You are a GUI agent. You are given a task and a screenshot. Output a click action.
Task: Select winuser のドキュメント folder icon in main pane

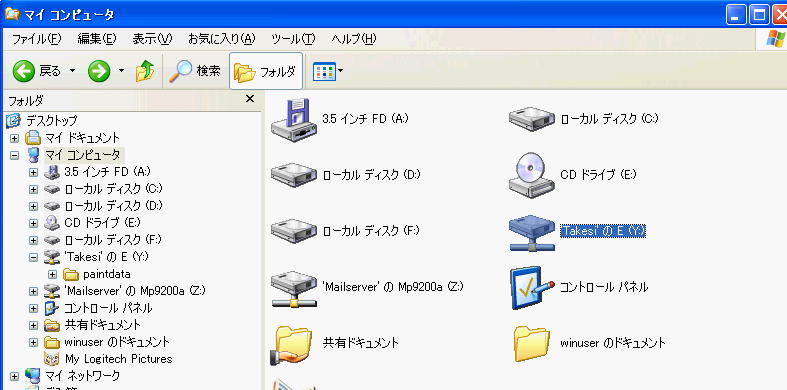532,344
